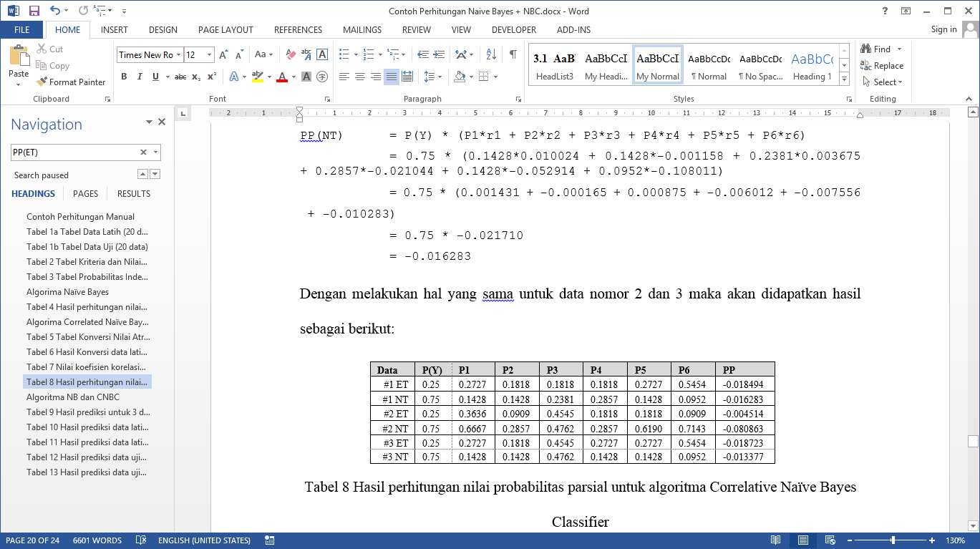Click the zoom slider in status bar
The image size is (980, 549).
893,540
